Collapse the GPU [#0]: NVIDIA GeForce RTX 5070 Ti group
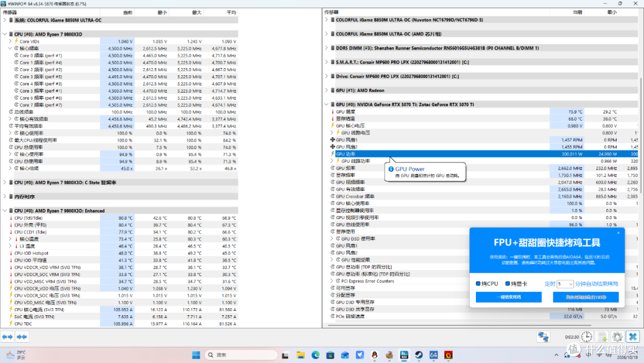Viewport: 644px width, 363px height. click(327, 104)
